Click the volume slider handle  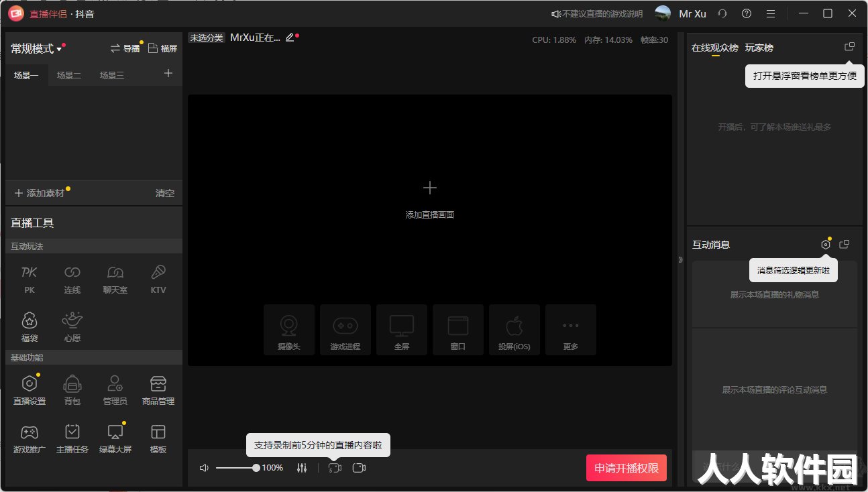pyautogui.click(x=256, y=468)
